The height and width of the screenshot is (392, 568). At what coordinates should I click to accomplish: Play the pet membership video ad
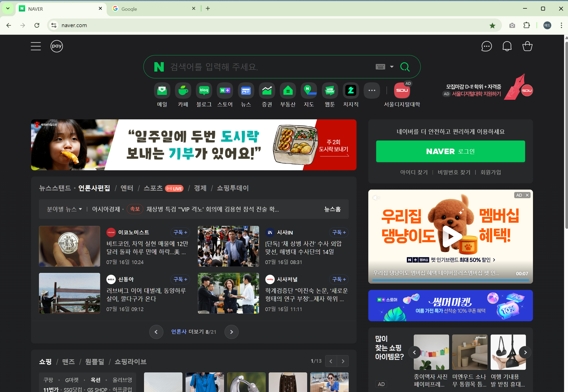click(450, 236)
